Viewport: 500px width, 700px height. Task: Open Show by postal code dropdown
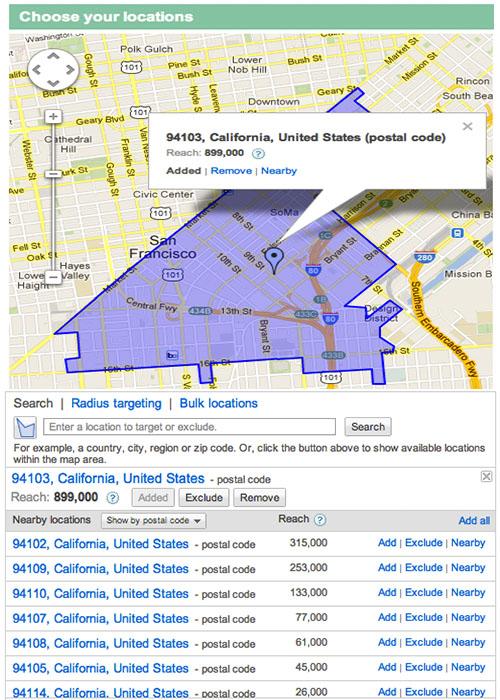[154, 521]
